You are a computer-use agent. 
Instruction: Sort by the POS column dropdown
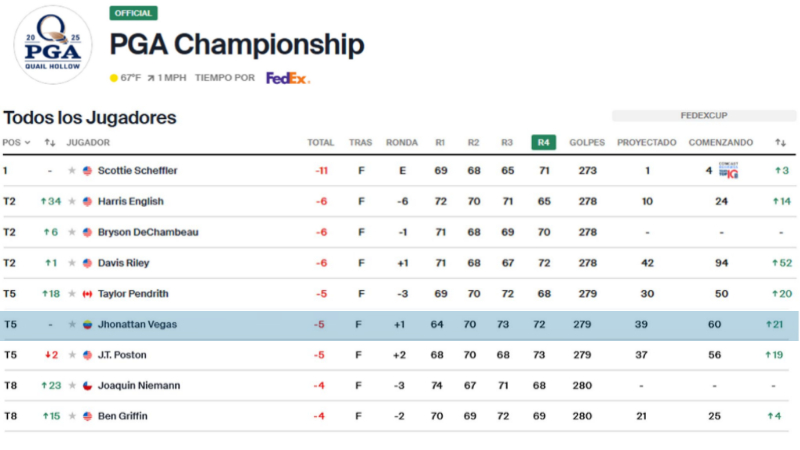click(16, 143)
